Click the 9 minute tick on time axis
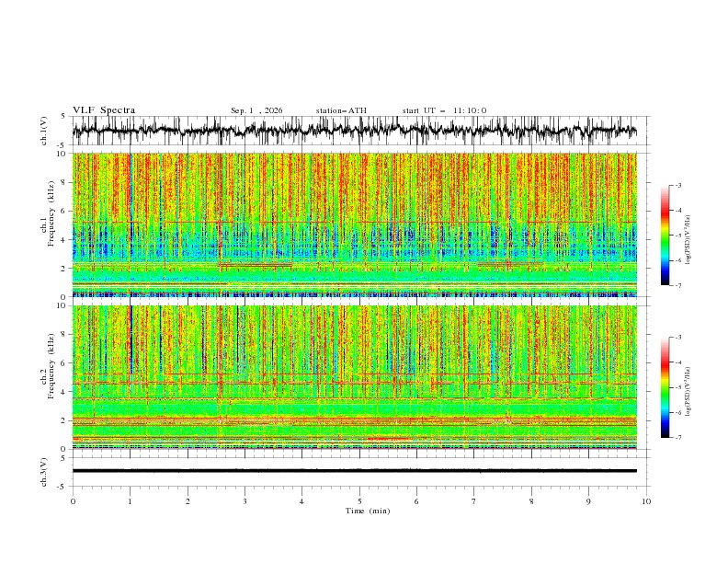 click(x=588, y=501)
